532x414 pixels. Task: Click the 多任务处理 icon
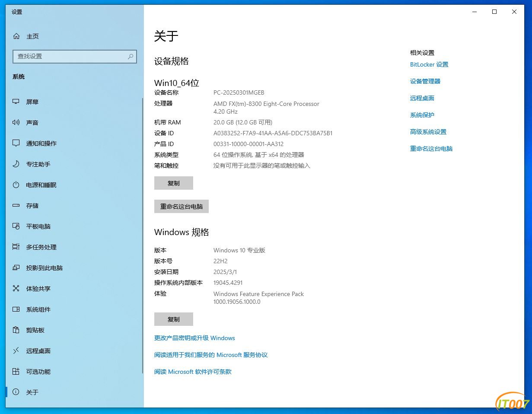tap(16, 247)
